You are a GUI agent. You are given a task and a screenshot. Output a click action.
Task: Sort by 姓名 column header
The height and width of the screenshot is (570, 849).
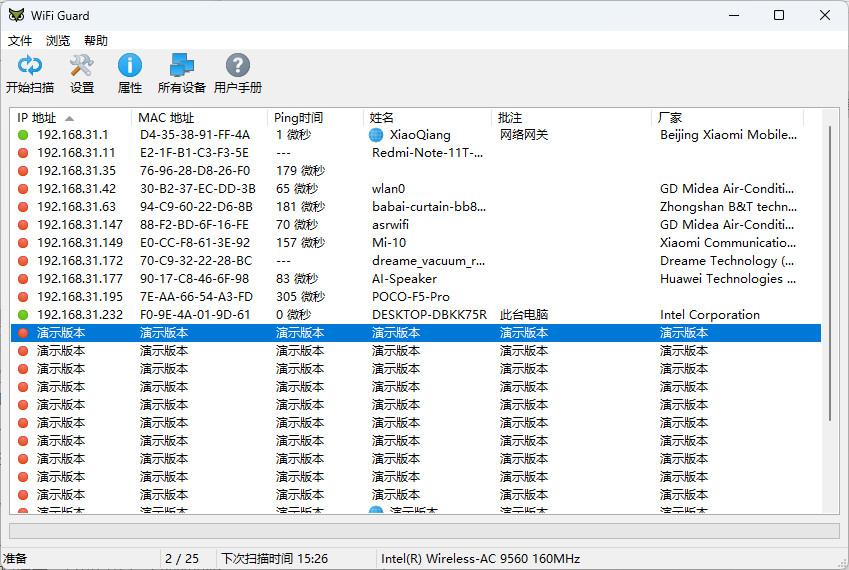click(427, 117)
